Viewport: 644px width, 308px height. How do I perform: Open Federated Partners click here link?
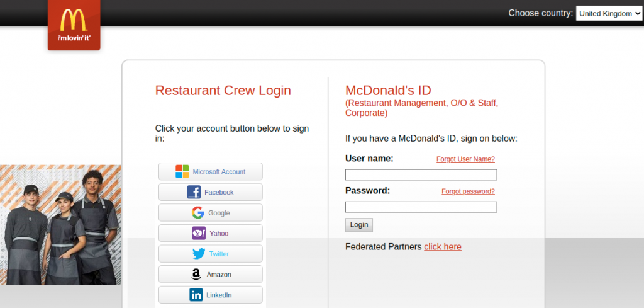click(x=443, y=247)
